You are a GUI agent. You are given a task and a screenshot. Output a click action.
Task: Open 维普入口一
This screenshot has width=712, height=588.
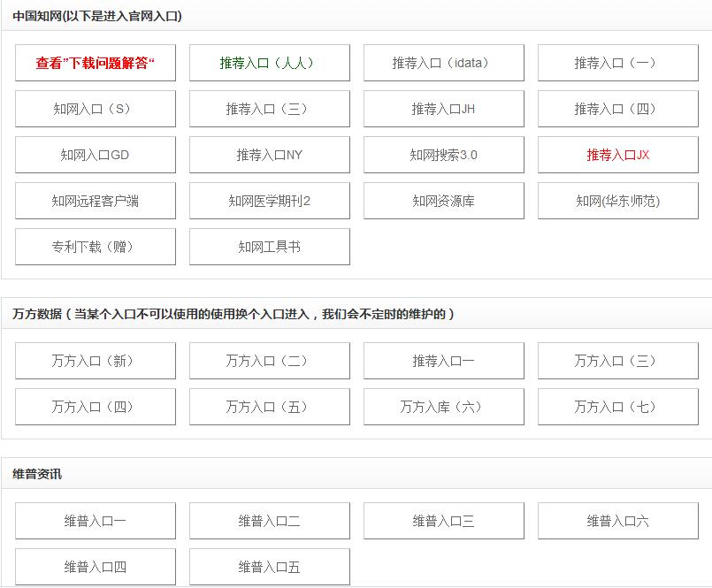tap(96, 521)
